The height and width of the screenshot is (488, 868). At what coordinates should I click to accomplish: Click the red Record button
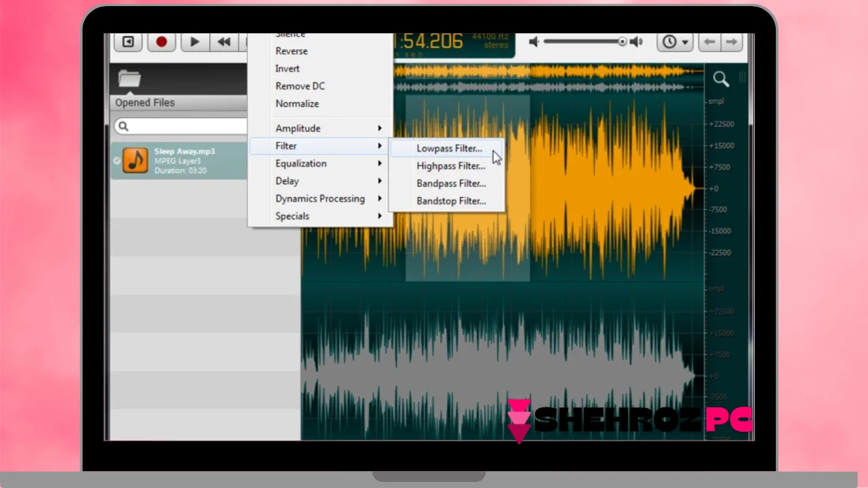161,42
